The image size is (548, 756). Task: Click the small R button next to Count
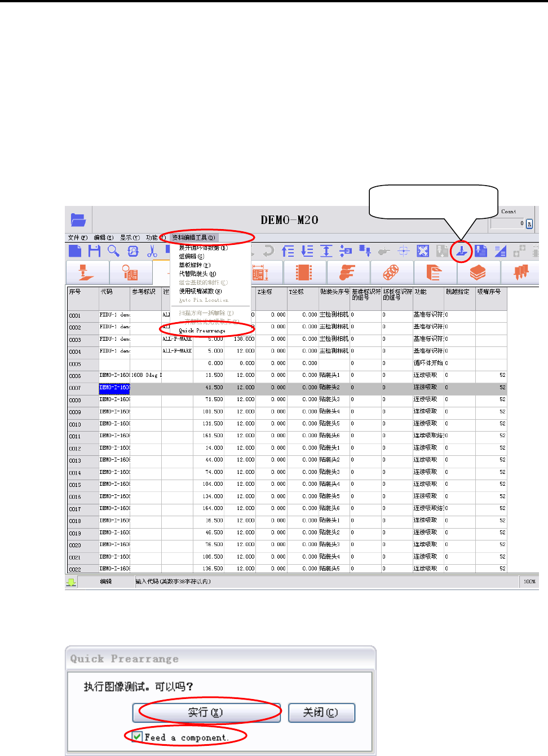[x=529, y=224]
